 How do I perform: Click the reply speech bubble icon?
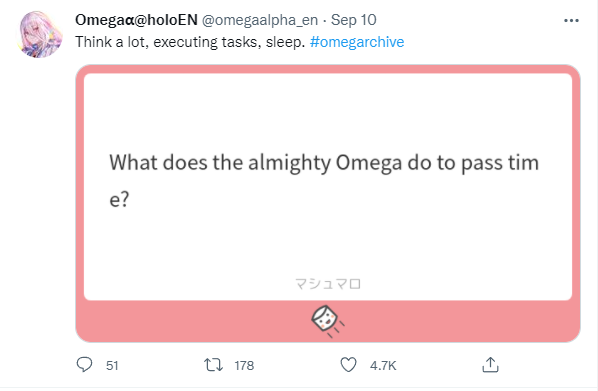click(84, 365)
